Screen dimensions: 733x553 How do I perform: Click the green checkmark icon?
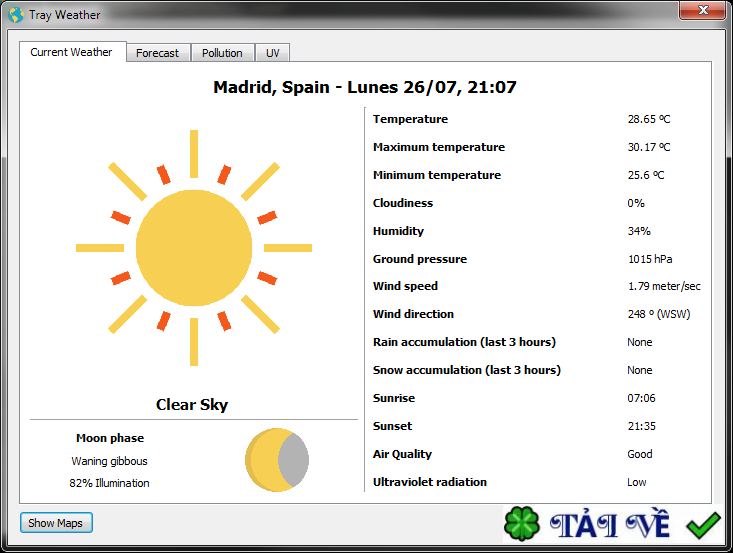point(703,524)
